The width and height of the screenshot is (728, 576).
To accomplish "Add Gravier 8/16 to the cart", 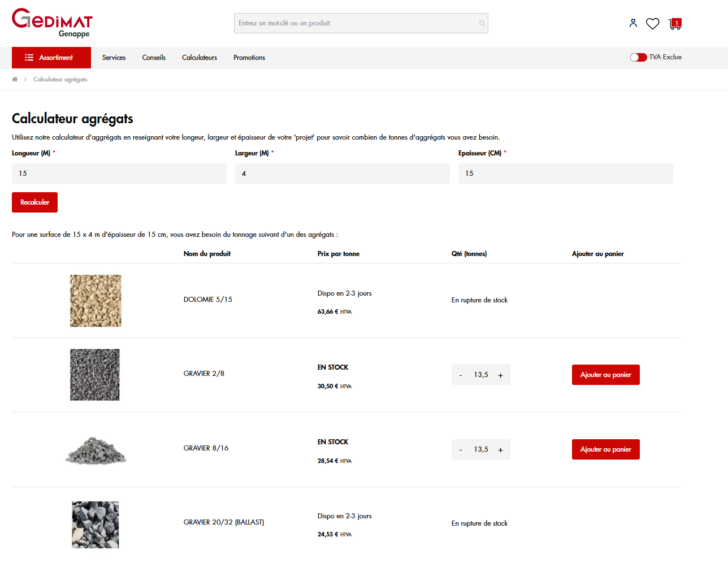I will click(605, 449).
